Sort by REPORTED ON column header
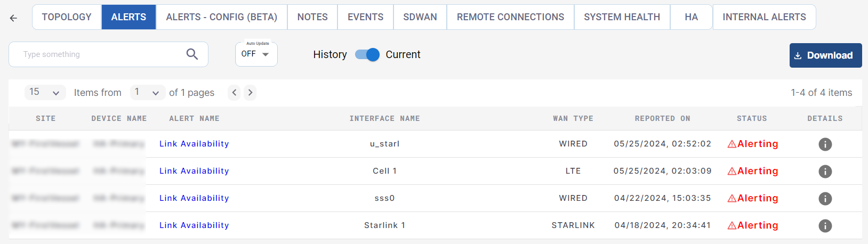 click(x=662, y=119)
